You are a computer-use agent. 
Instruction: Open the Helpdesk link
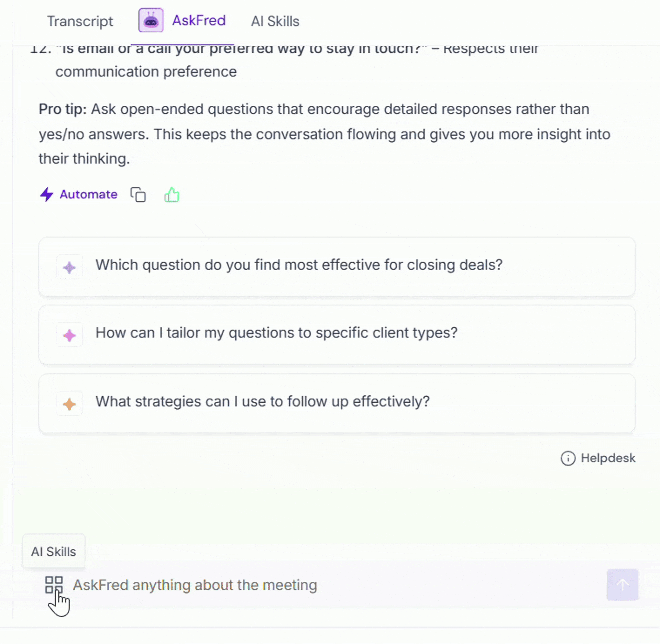(608, 458)
